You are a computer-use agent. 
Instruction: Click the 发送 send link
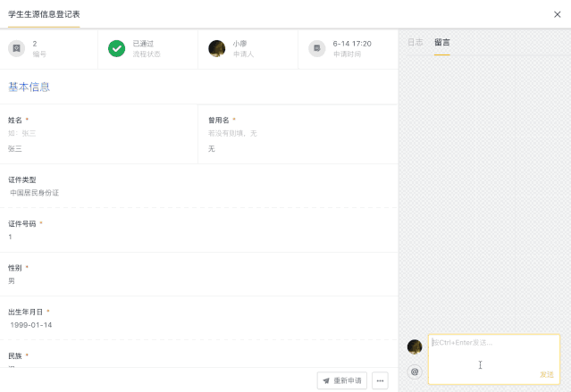pos(547,374)
